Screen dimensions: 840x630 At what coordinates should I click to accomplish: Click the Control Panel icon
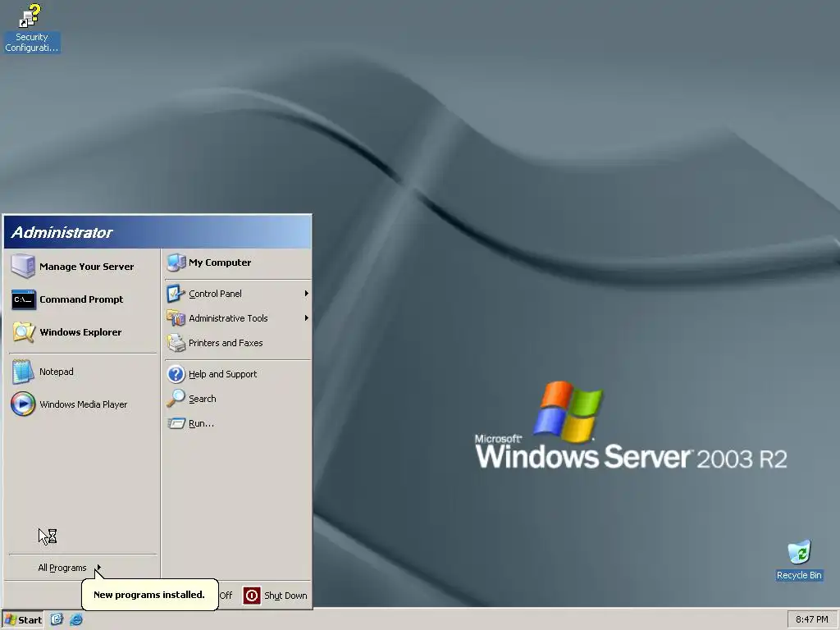click(176, 294)
